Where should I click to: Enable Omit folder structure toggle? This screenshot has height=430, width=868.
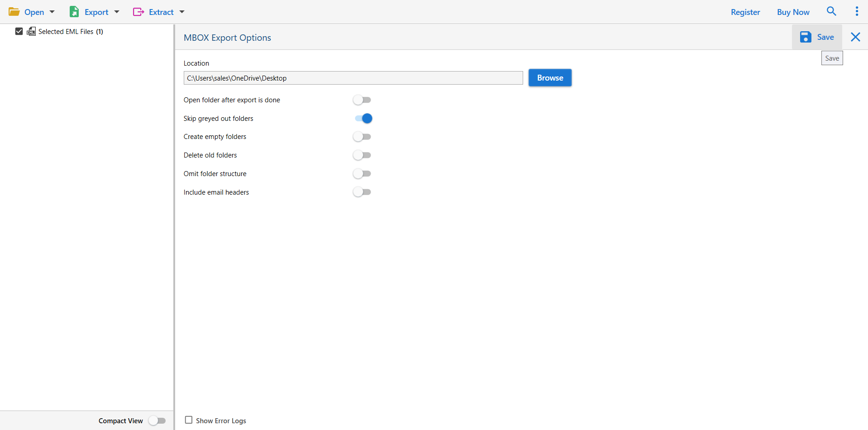pyautogui.click(x=362, y=174)
